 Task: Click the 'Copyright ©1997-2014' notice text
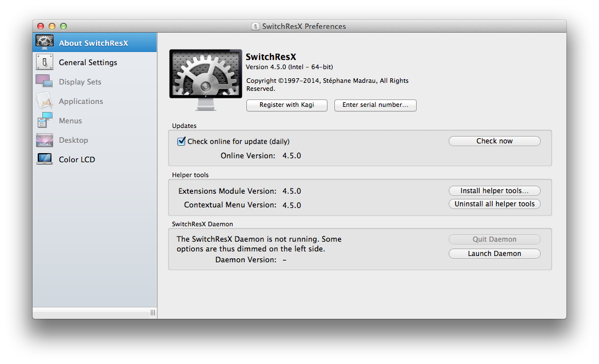point(328,85)
